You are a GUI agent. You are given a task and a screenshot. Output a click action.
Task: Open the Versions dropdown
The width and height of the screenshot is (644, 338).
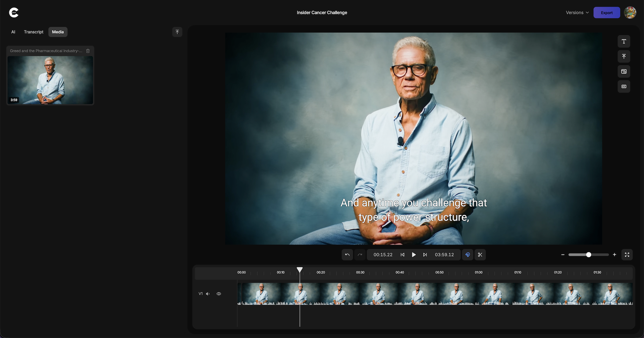[577, 13]
